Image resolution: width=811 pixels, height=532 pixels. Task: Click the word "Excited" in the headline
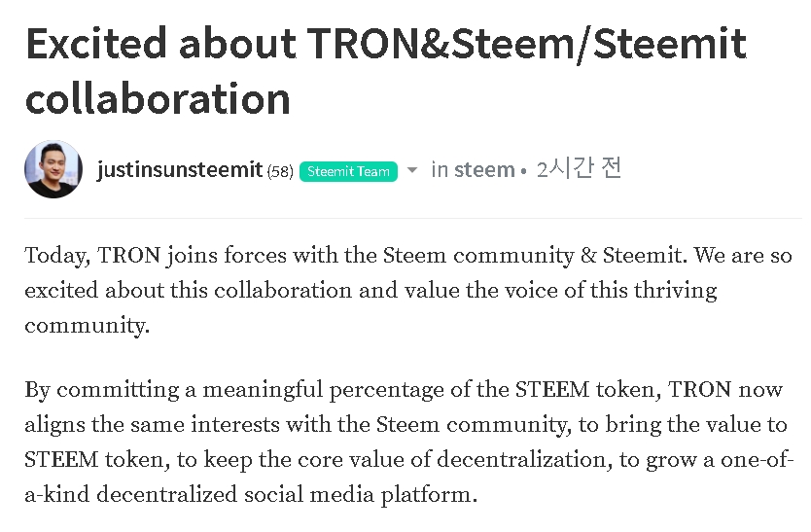(x=99, y=43)
